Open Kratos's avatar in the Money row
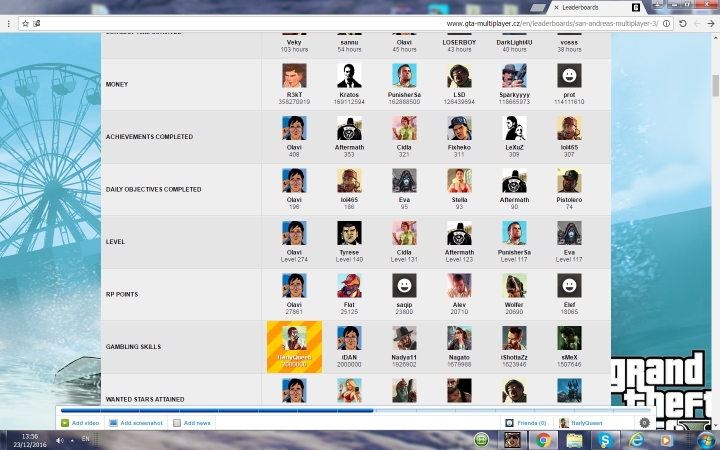This screenshot has height=450, width=720. pos(349,75)
